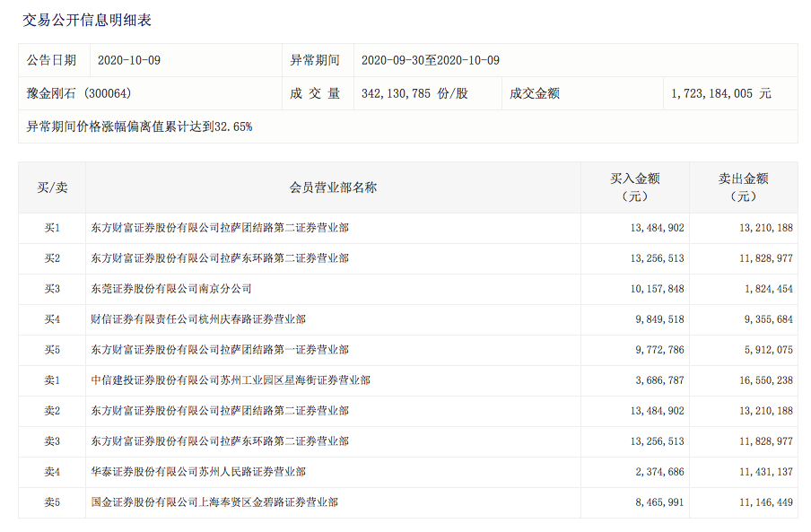Click the 买入金额 column header
The width and height of the screenshot is (811, 532).
pos(637,188)
